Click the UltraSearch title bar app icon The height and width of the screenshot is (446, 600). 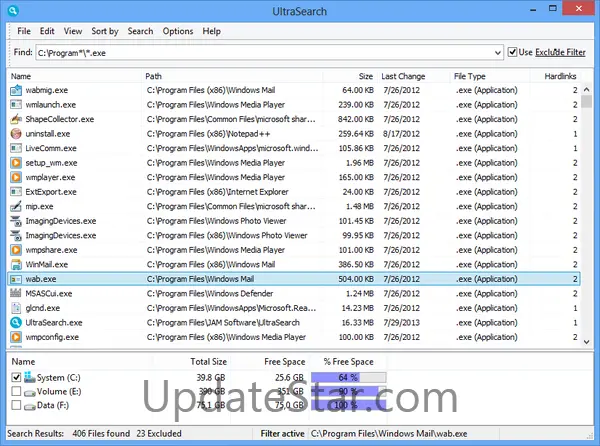(x=13, y=11)
